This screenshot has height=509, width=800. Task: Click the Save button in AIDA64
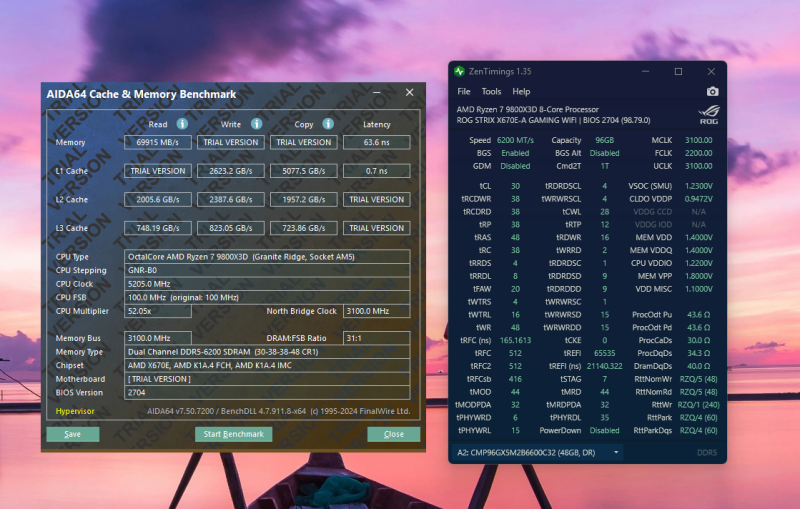72,434
